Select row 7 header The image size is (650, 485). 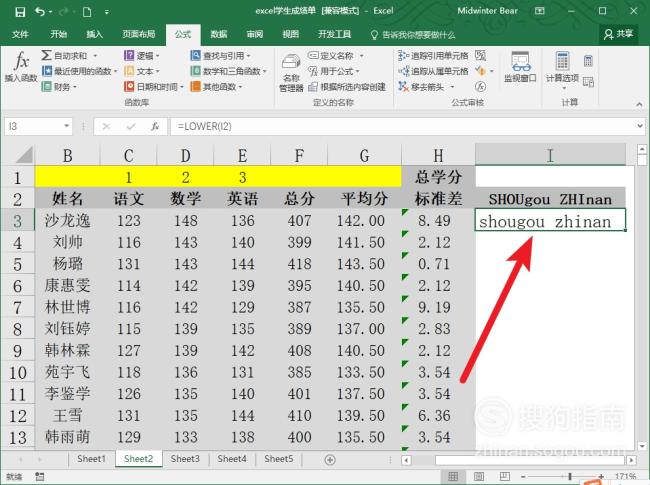17,308
